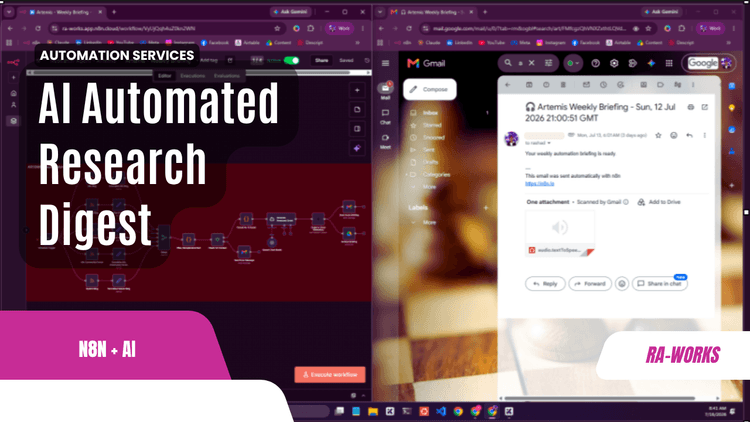Print the Artemis Weekly Briefing email
The image size is (750, 422).
[691, 107]
